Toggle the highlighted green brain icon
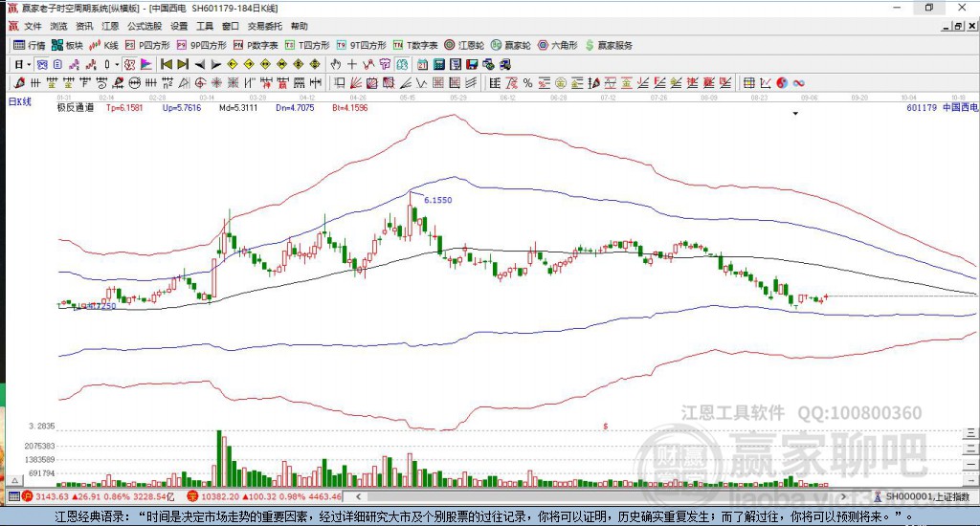The image size is (980, 526). click(402, 64)
